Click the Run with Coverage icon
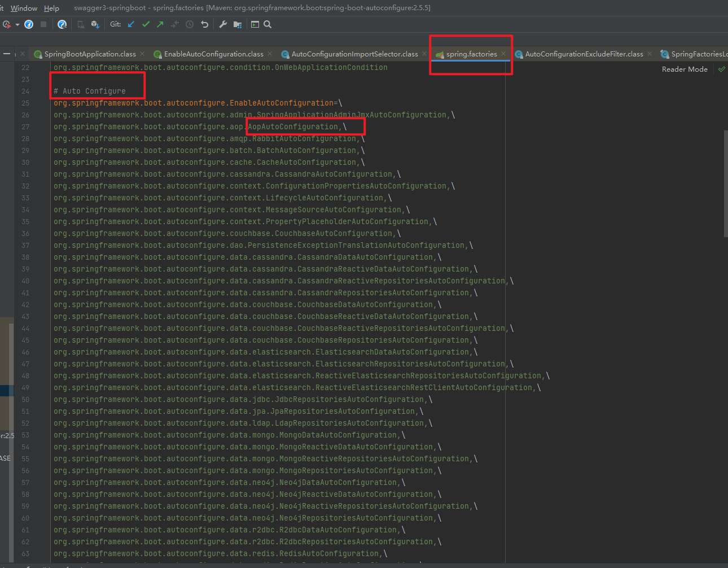Screen dimensions: 728x568 (x=7, y=24)
